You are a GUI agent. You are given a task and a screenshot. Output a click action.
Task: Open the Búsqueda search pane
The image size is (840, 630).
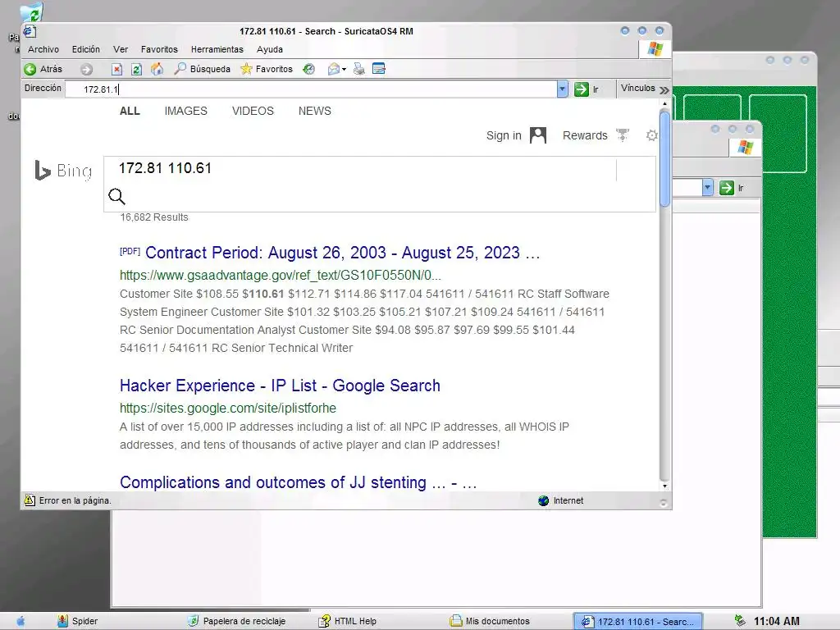pyautogui.click(x=203, y=69)
